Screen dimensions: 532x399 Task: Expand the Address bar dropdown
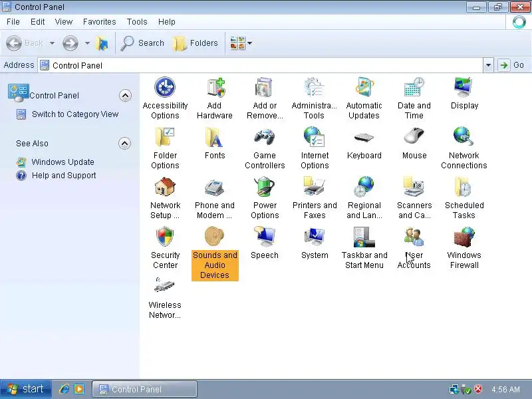pos(488,65)
